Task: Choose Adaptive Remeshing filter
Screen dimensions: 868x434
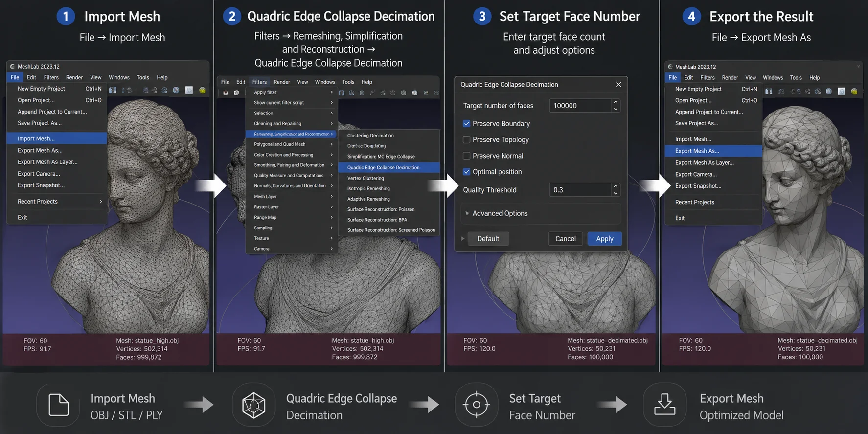Action: click(389, 199)
